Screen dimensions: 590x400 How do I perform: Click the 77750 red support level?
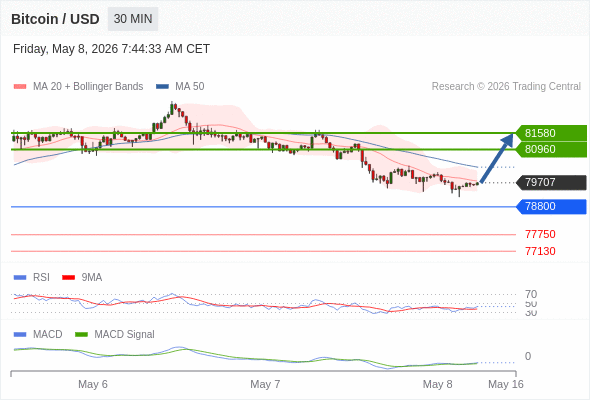pos(540,234)
